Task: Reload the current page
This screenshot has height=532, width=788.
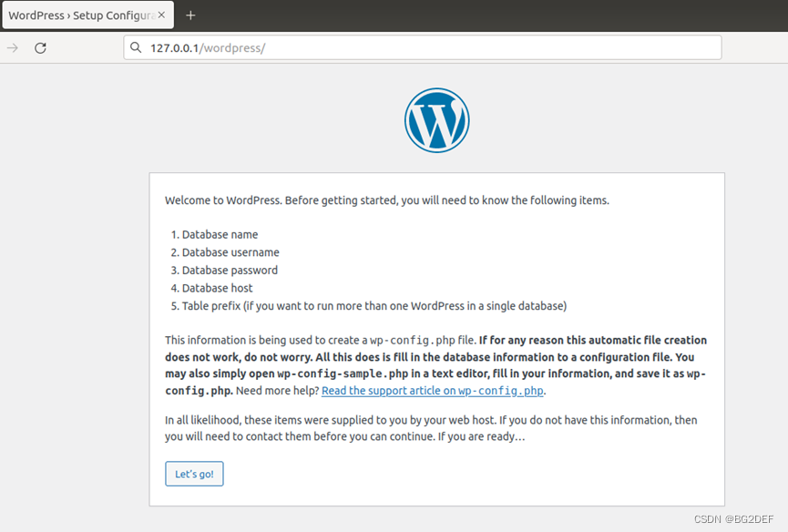Action: coord(40,48)
